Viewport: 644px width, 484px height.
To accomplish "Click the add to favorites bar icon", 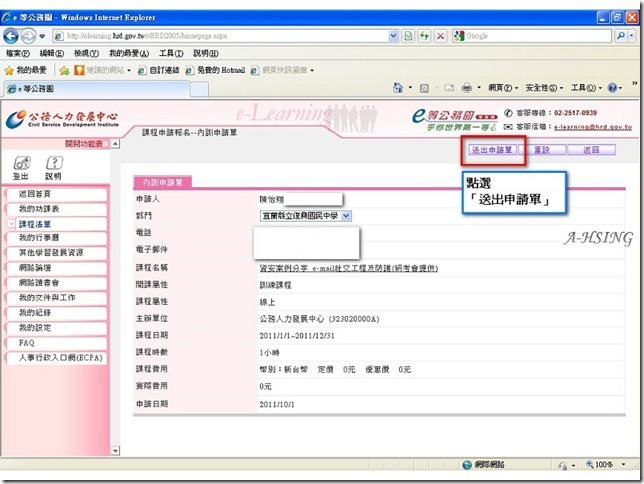I will pos(64,71).
